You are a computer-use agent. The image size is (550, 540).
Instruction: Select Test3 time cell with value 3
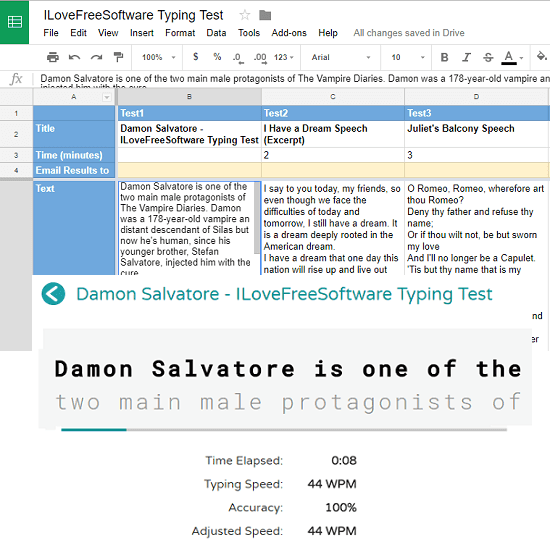point(477,155)
